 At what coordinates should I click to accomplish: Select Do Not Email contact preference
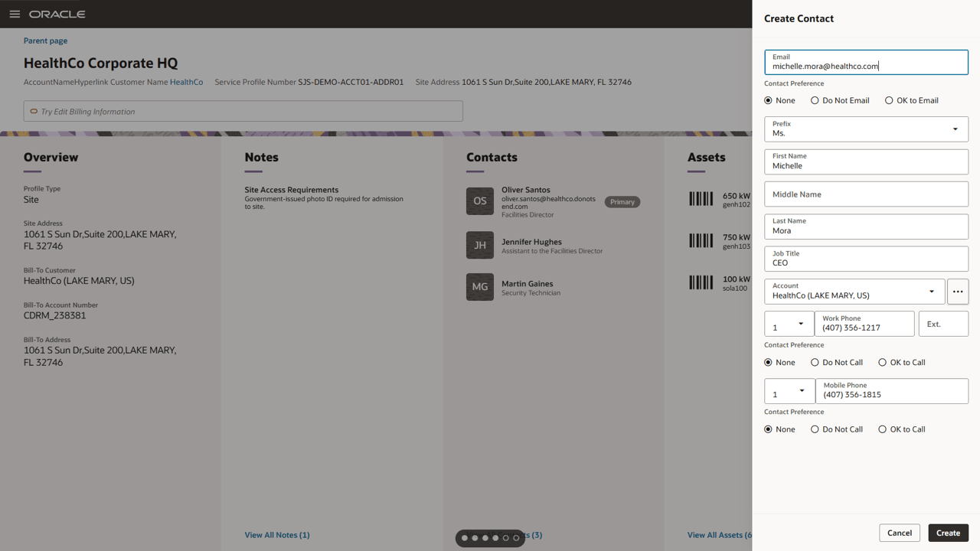coord(815,100)
